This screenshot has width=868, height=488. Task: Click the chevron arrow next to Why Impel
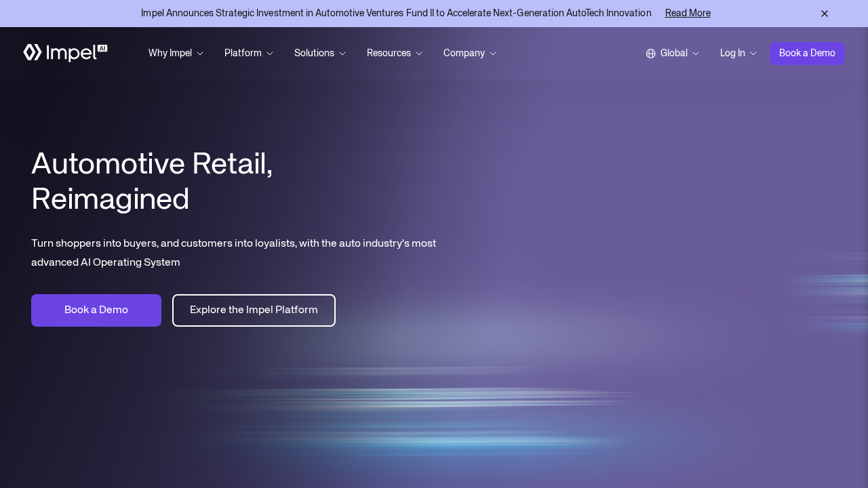pos(200,54)
